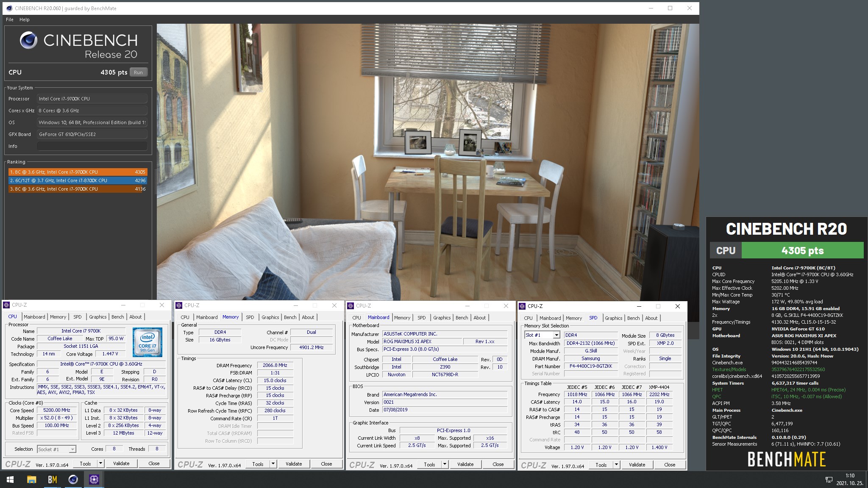Maximize the Cinebench window

click(670, 8)
